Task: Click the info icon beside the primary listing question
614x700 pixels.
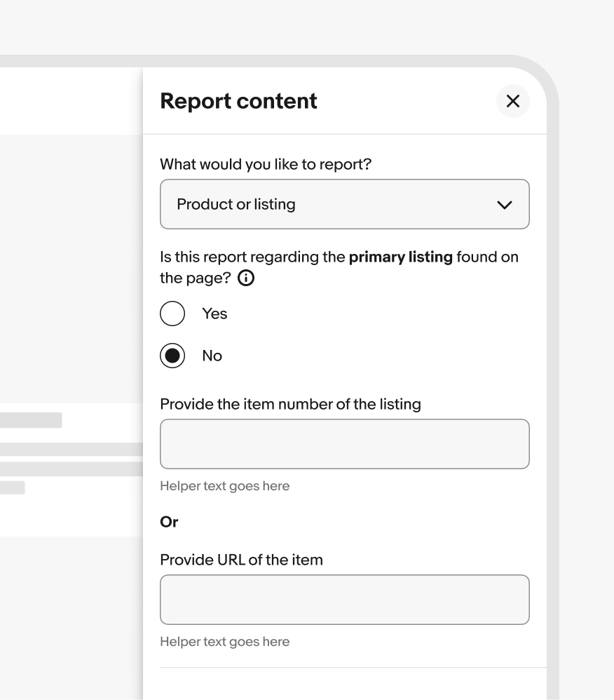Action: pos(246,278)
